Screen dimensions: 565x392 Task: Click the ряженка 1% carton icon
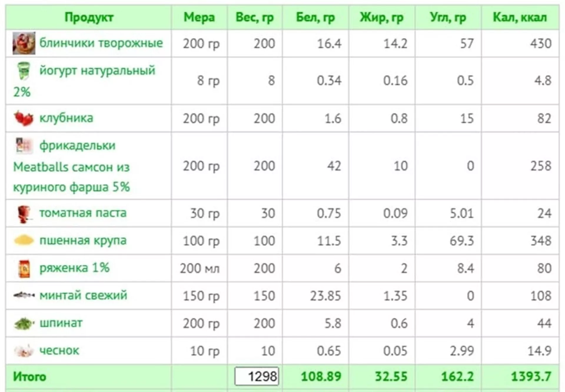pos(24,268)
